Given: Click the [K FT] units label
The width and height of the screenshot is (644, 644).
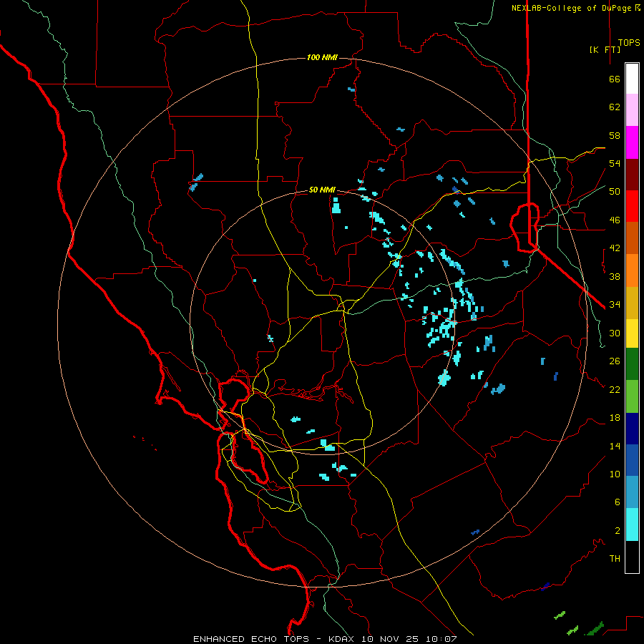Looking at the screenshot, I should (x=605, y=49).
